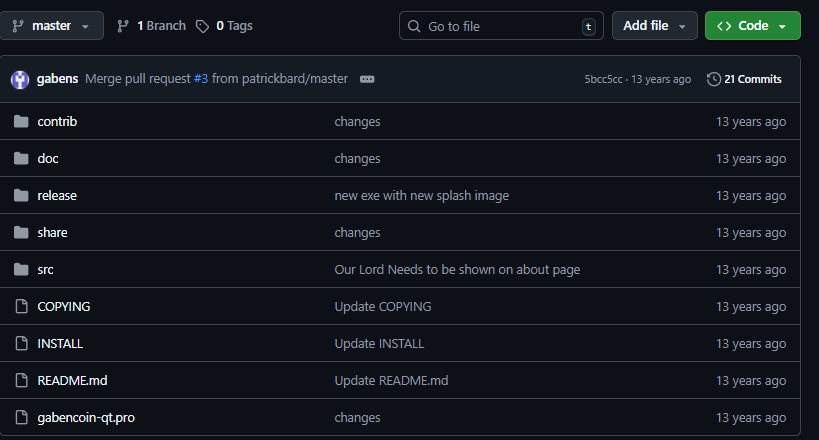
Task: Click the gabens avatar image
Action: coord(20,79)
